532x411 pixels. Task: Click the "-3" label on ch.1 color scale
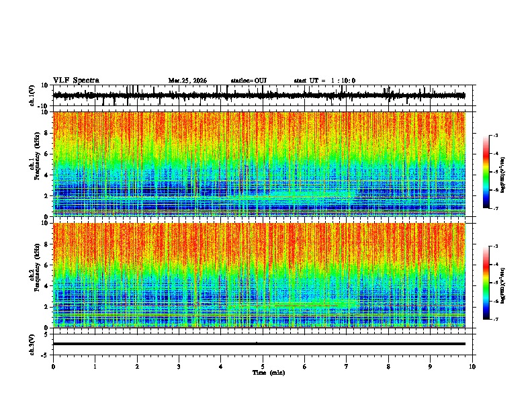(x=496, y=135)
